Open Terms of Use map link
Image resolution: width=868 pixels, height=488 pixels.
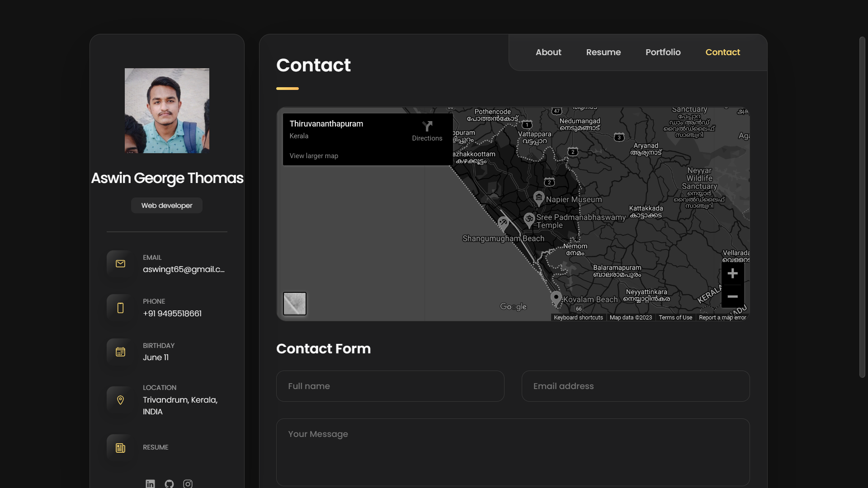[675, 318]
